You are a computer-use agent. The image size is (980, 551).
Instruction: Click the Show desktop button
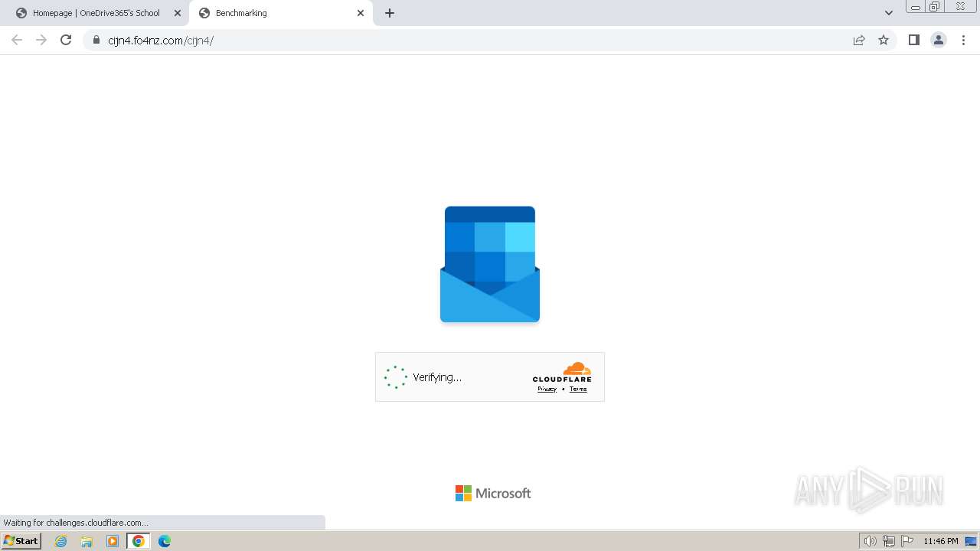point(972,541)
